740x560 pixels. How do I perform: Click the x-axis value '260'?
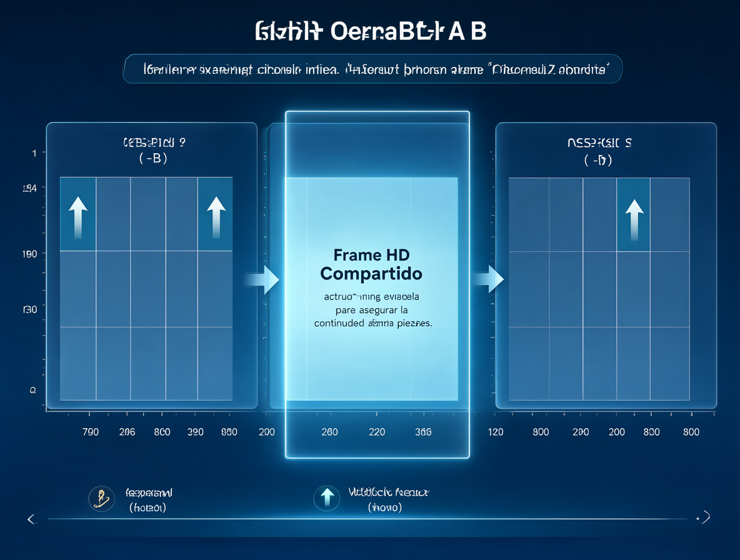pos(329,432)
